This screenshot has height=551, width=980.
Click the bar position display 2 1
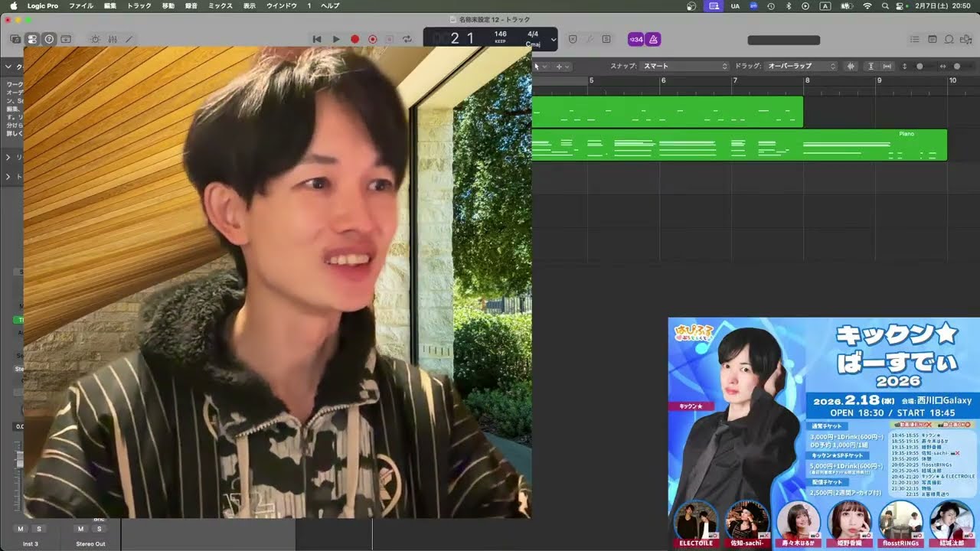[x=462, y=38]
